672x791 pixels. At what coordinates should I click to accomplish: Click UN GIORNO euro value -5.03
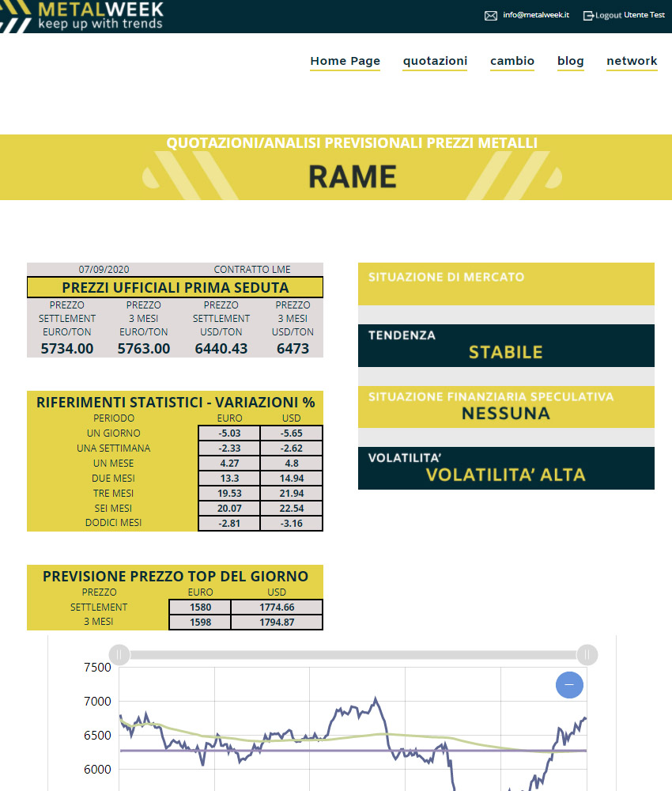tap(229, 433)
